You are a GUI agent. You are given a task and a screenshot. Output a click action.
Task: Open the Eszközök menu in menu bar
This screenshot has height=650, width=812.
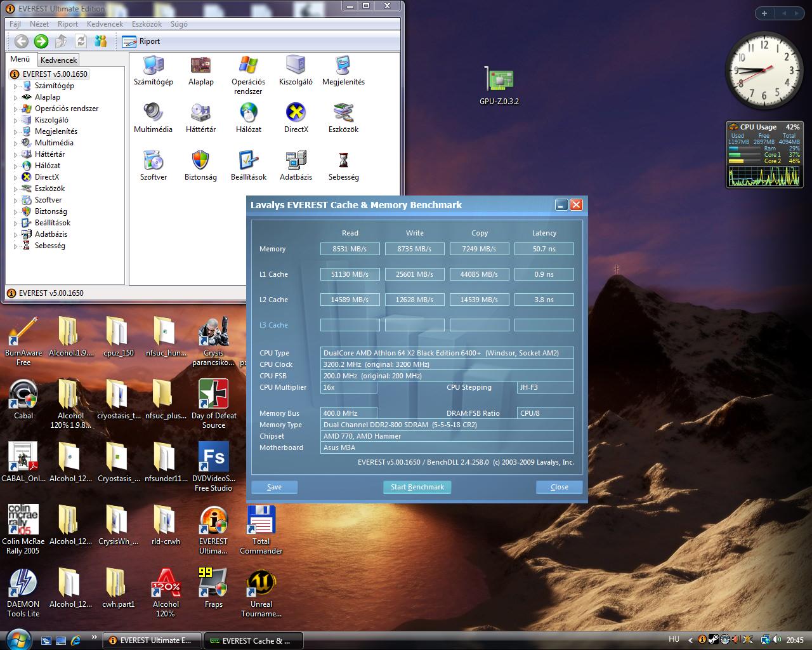pyautogui.click(x=147, y=24)
